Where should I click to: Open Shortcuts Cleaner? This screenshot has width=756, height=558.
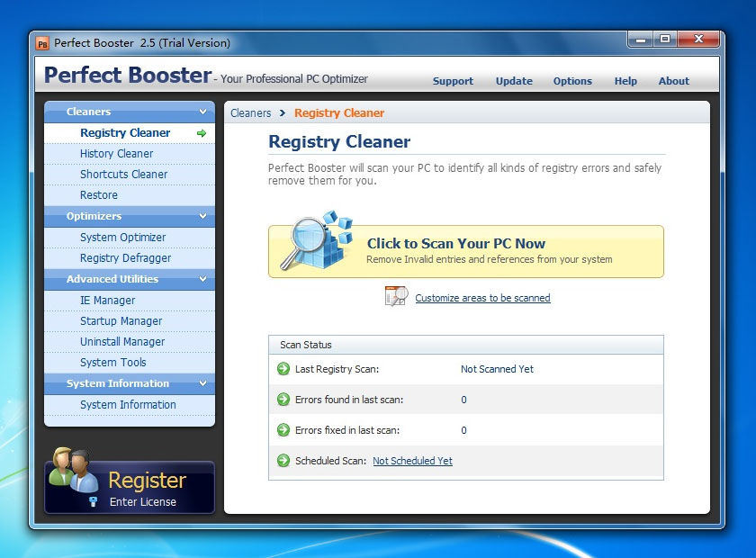(x=130, y=175)
